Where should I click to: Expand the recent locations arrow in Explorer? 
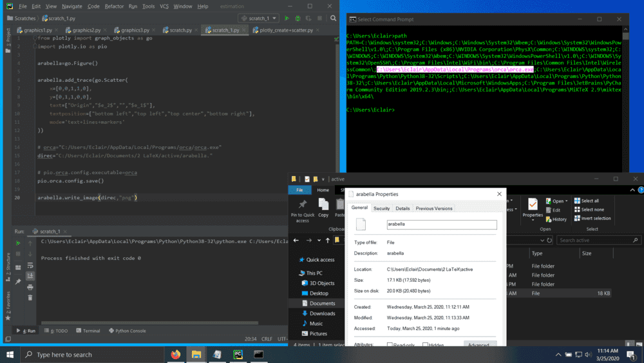click(320, 240)
